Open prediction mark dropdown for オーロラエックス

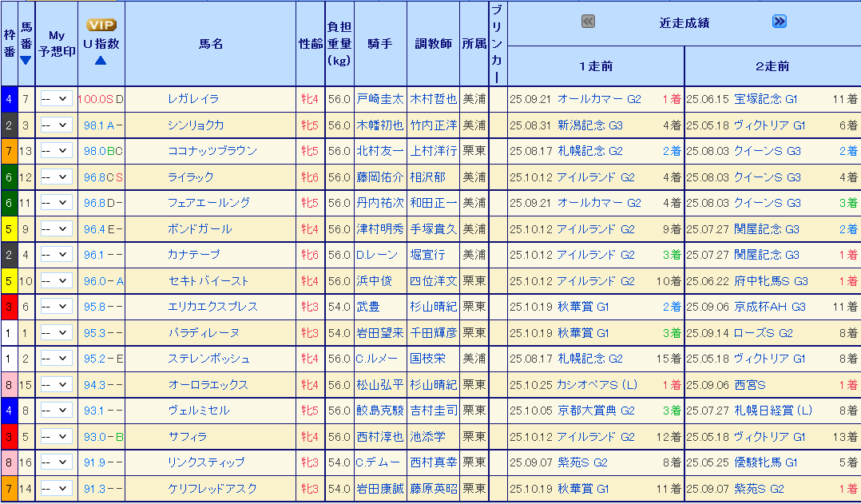click(56, 385)
